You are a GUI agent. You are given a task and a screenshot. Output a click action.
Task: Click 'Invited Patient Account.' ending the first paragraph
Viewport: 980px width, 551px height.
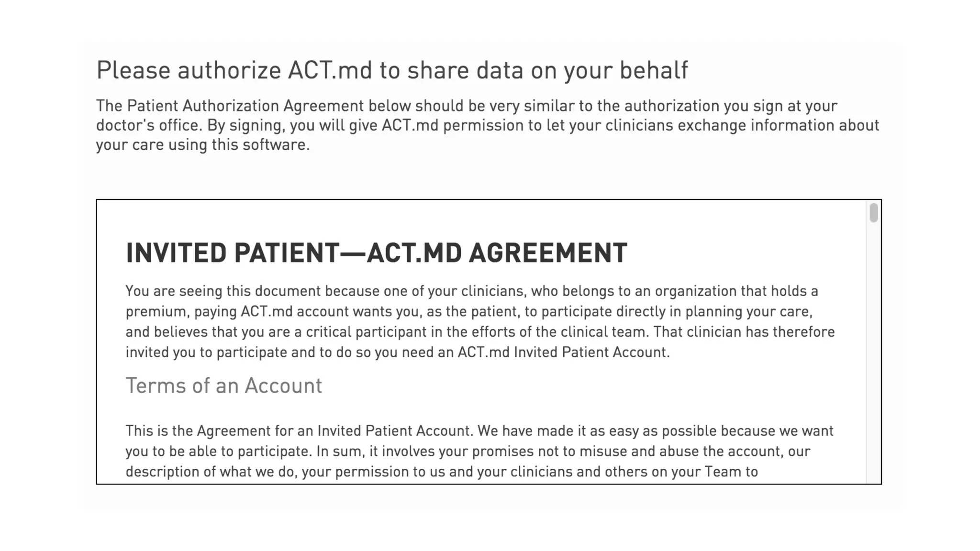pos(592,353)
